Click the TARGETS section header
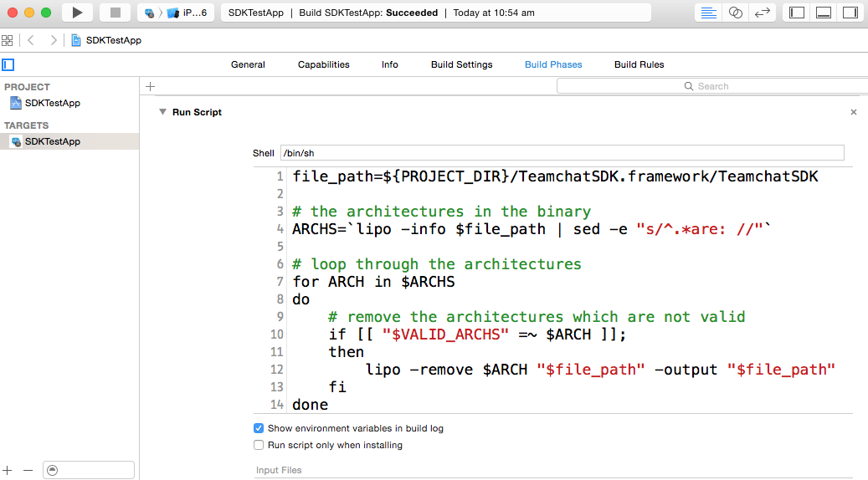The image size is (868, 480). (27, 125)
